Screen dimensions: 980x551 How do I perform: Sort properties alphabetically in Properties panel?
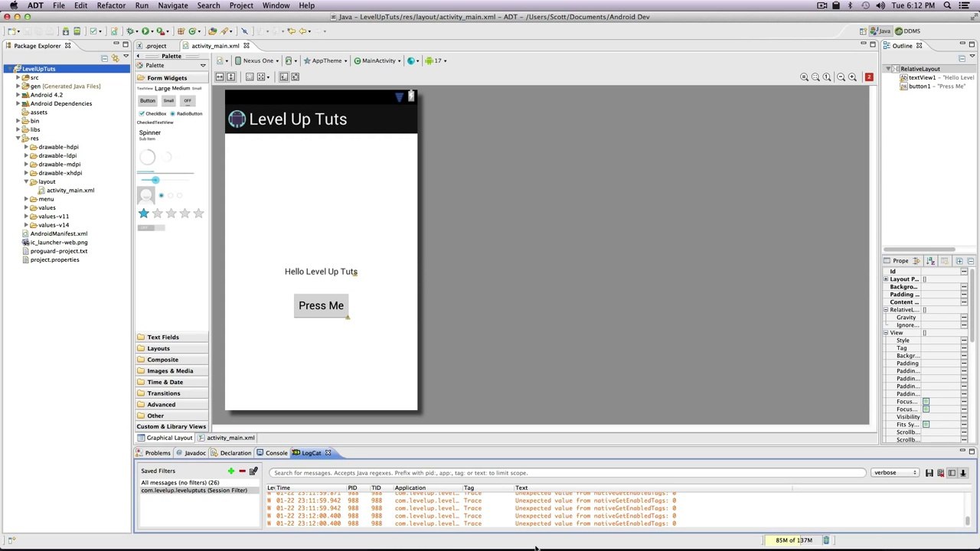(x=930, y=261)
